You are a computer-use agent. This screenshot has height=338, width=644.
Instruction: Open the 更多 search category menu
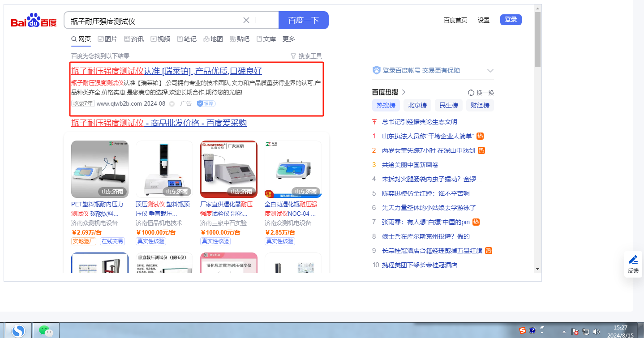(289, 39)
